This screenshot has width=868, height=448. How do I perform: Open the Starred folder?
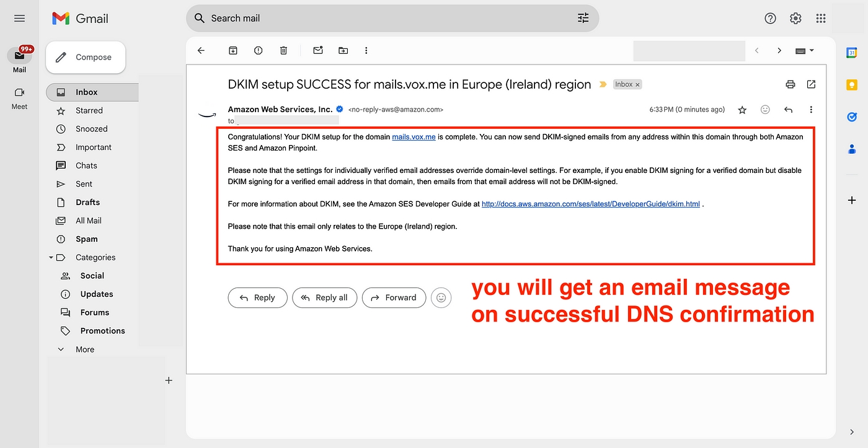(92, 110)
